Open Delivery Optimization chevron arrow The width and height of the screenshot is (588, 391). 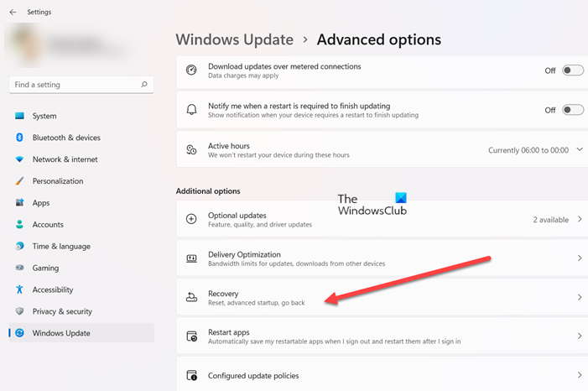click(x=579, y=258)
